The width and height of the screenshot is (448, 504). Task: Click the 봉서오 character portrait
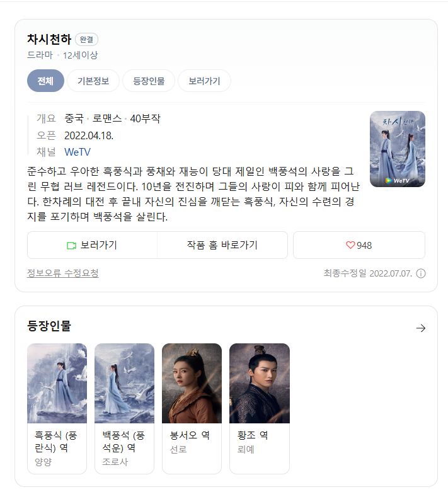(x=192, y=383)
